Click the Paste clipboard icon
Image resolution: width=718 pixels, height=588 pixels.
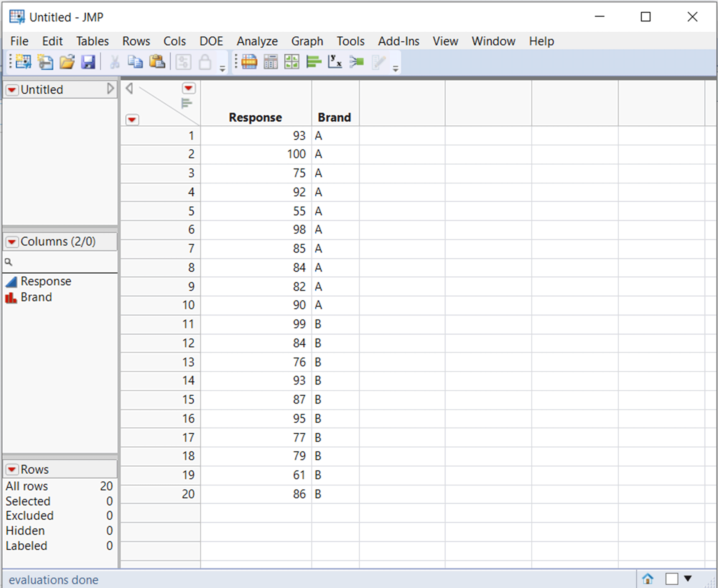pyautogui.click(x=157, y=62)
